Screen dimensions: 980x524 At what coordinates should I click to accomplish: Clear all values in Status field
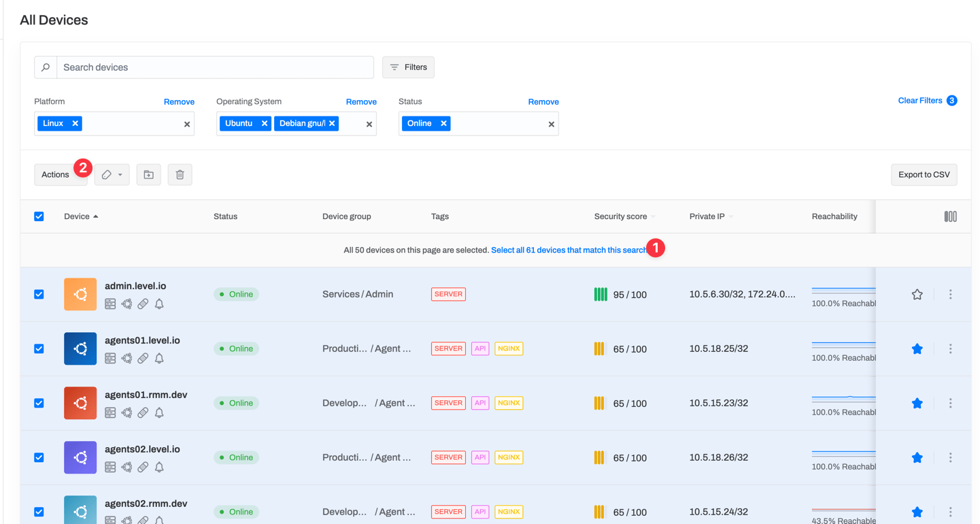(552, 125)
